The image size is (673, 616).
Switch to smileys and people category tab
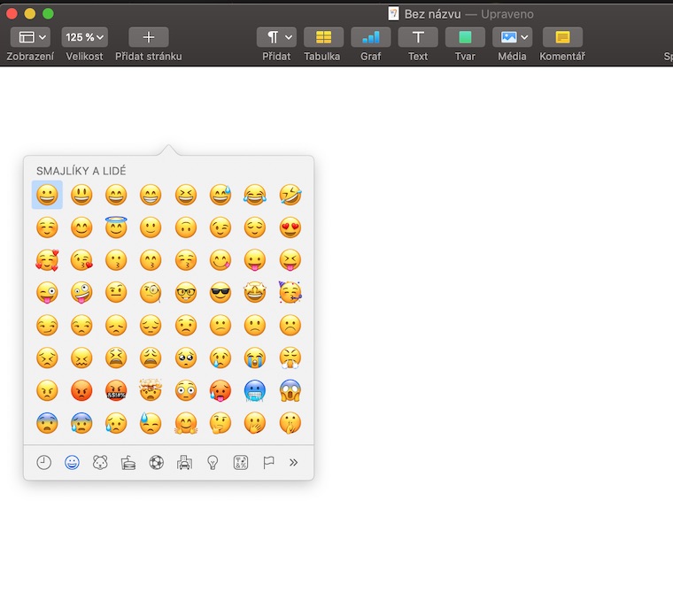(72, 462)
